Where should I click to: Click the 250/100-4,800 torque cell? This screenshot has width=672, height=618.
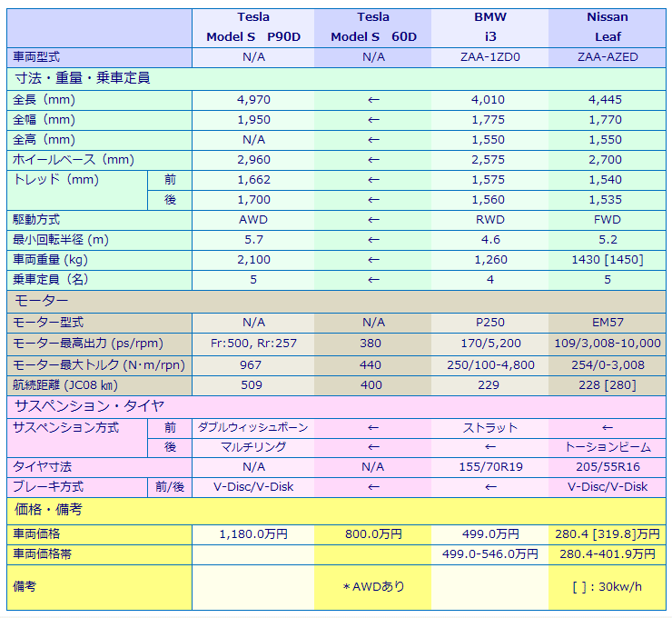(489, 365)
